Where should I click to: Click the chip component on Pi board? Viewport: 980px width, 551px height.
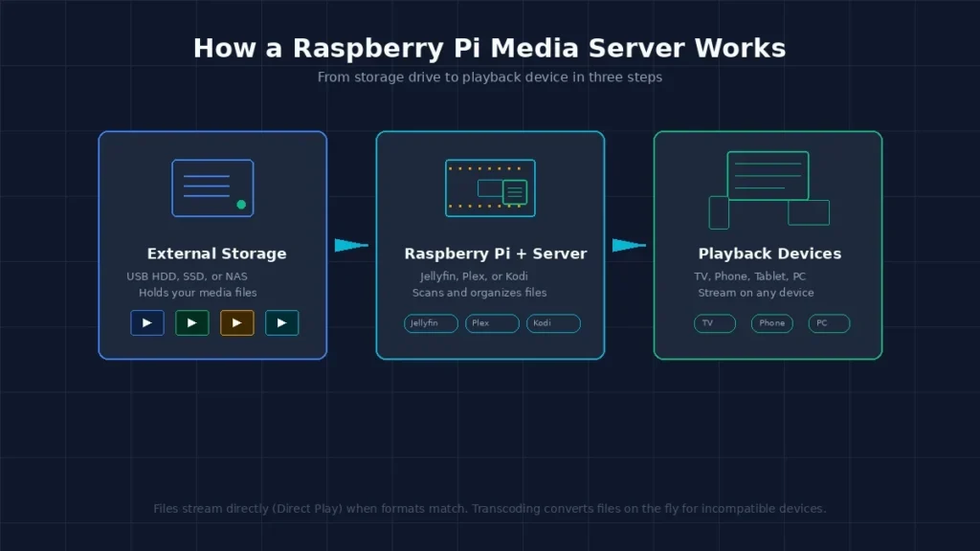(x=514, y=192)
